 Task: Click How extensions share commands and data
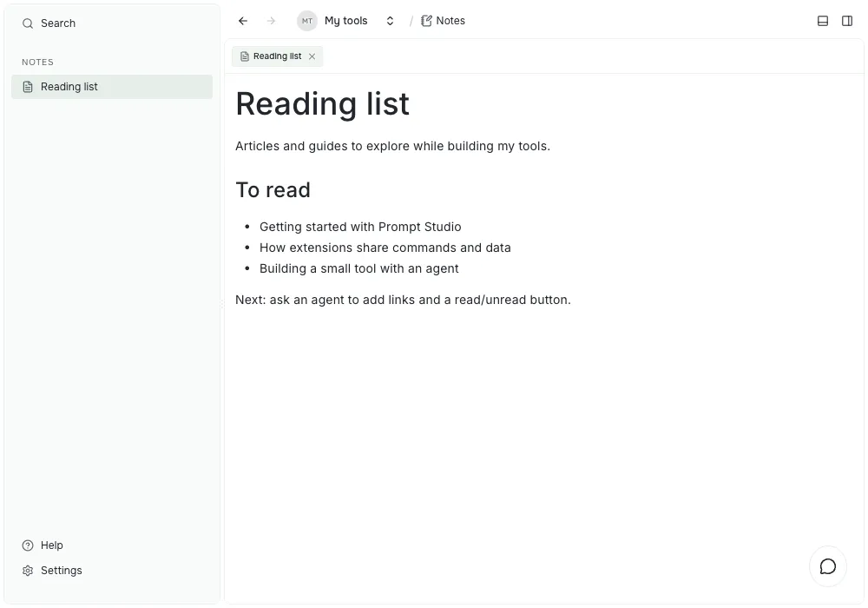pos(385,248)
